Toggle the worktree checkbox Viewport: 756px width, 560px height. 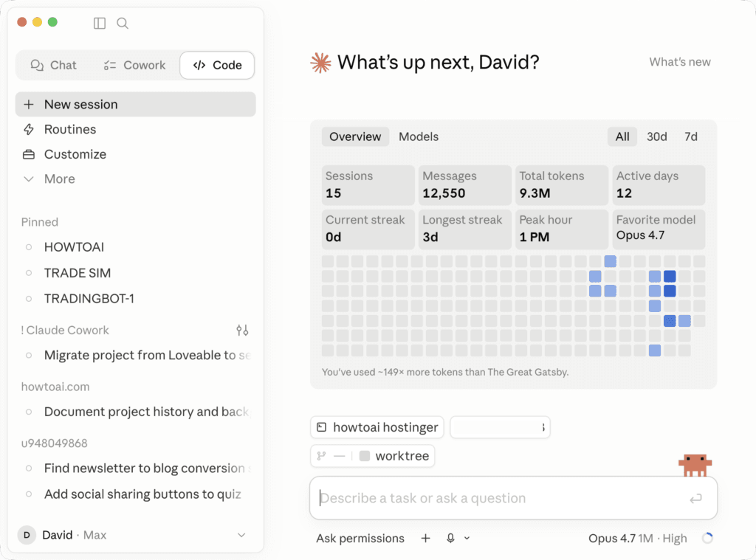click(365, 456)
